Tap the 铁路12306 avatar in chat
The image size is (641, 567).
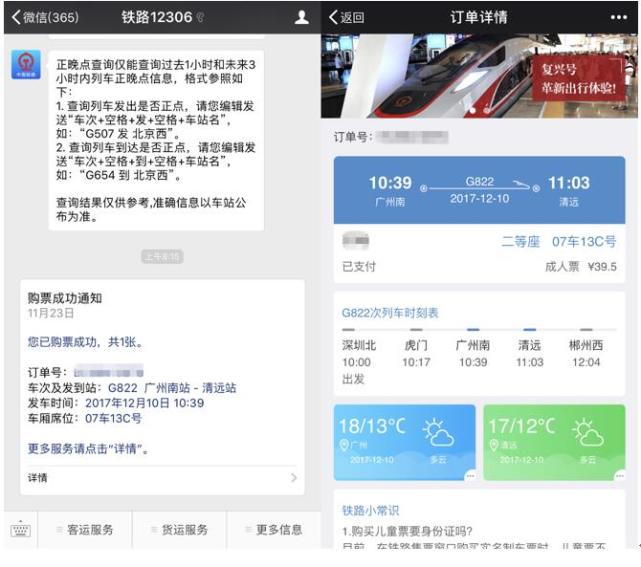point(26,65)
